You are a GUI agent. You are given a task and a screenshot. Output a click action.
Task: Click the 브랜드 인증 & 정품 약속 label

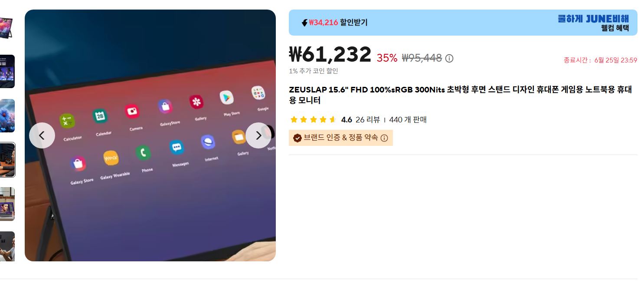[341, 138]
